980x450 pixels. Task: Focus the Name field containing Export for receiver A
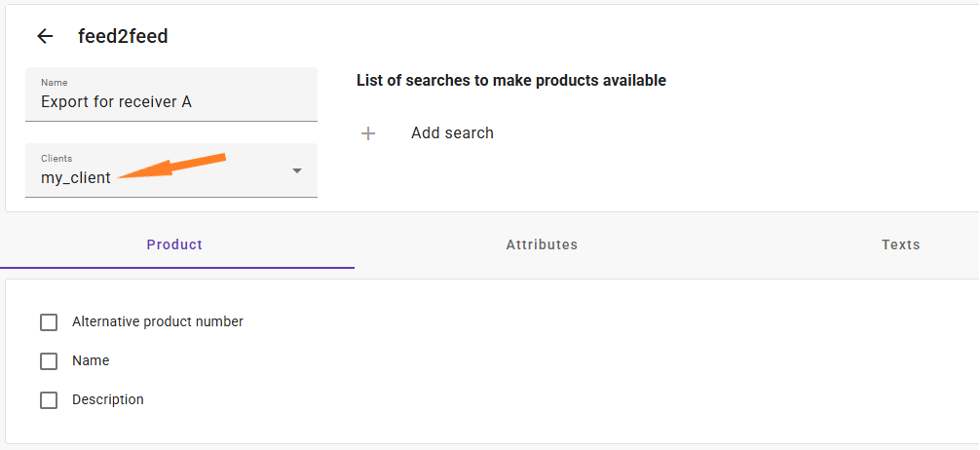point(171,94)
